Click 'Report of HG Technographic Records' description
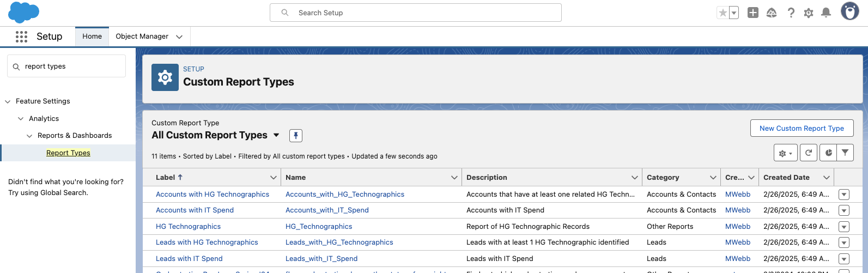Screen dimensions: 868x273 click(x=528, y=227)
